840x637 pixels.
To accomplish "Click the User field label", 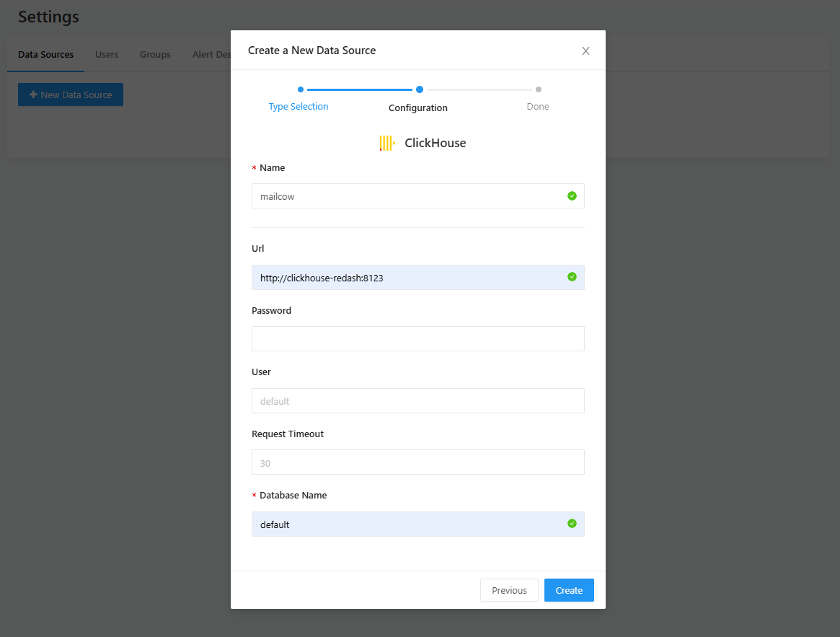I will pos(262,372).
